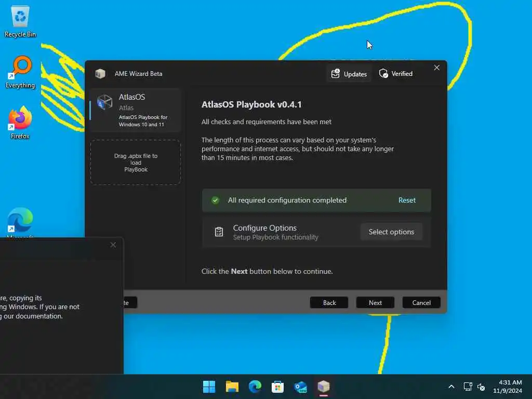Click the Configure Options clipboard icon
Screen dimensions: 532x399
coord(219,232)
